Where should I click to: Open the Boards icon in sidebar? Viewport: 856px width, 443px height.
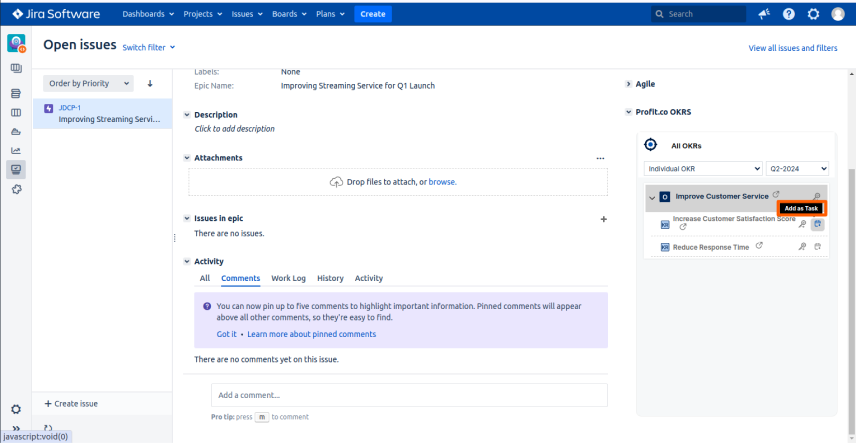click(16, 68)
